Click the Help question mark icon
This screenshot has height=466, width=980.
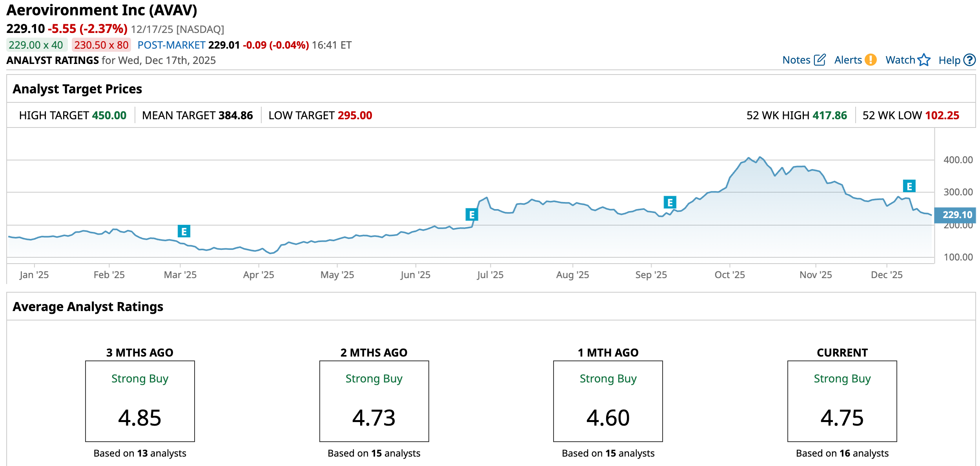point(969,60)
